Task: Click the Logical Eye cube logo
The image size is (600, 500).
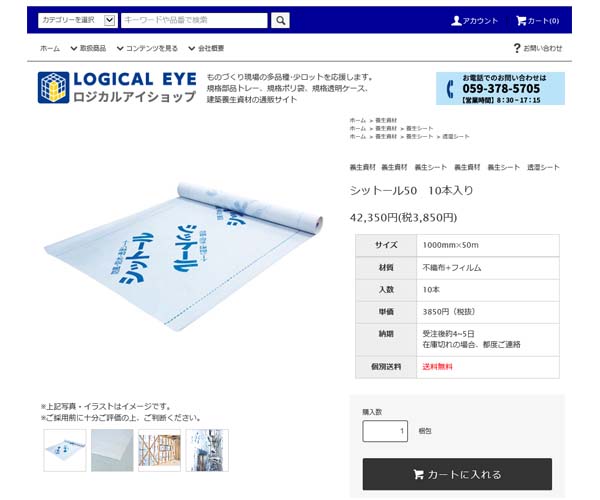Action: pos(54,88)
